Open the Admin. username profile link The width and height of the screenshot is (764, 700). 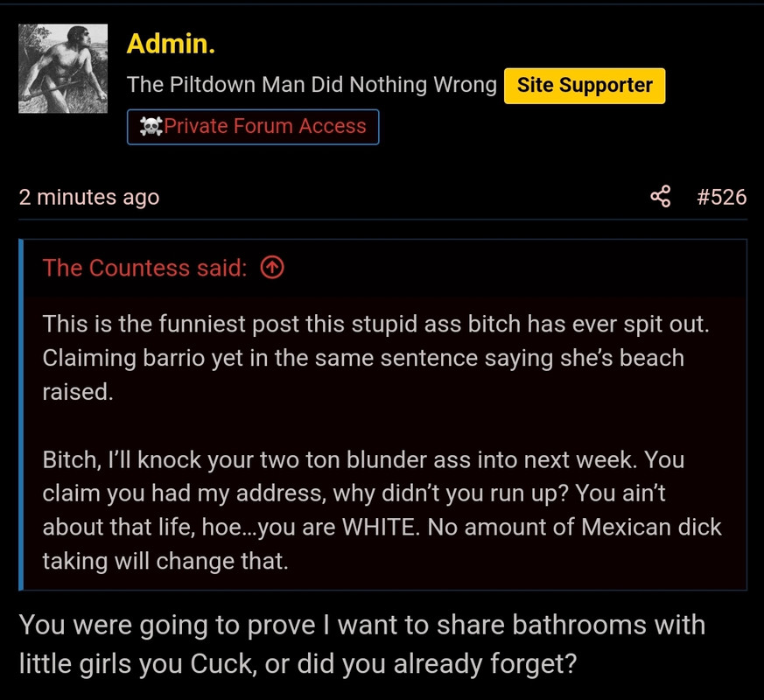(171, 44)
